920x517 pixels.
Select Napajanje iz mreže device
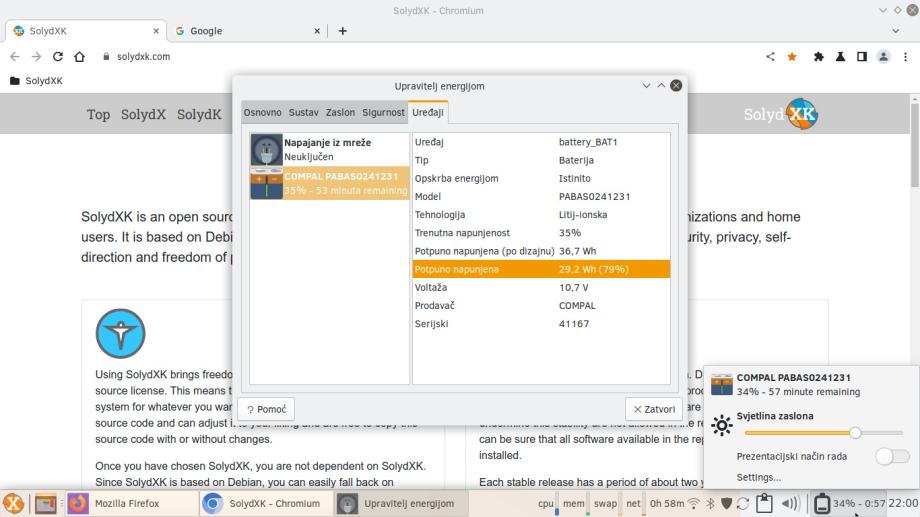[329, 149]
